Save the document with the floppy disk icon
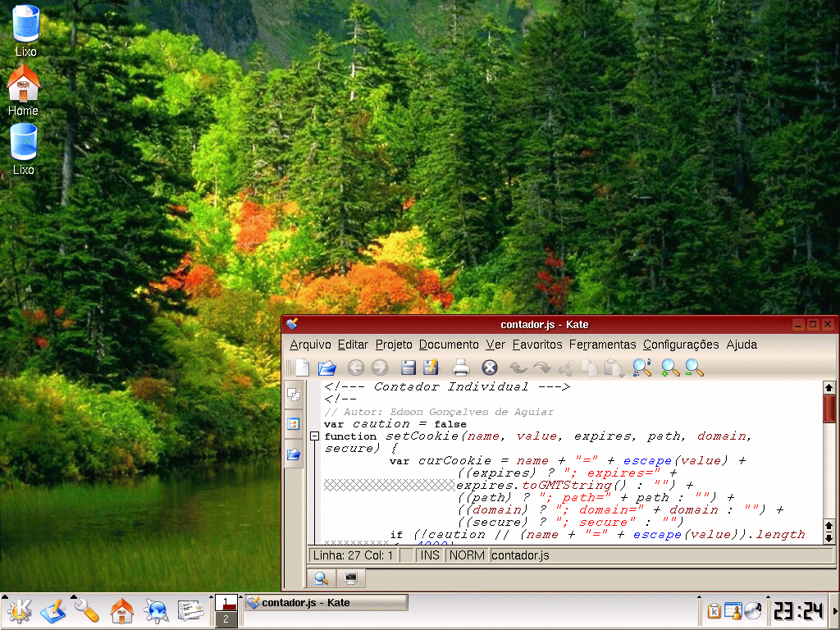This screenshot has width=840, height=630. tap(409, 367)
